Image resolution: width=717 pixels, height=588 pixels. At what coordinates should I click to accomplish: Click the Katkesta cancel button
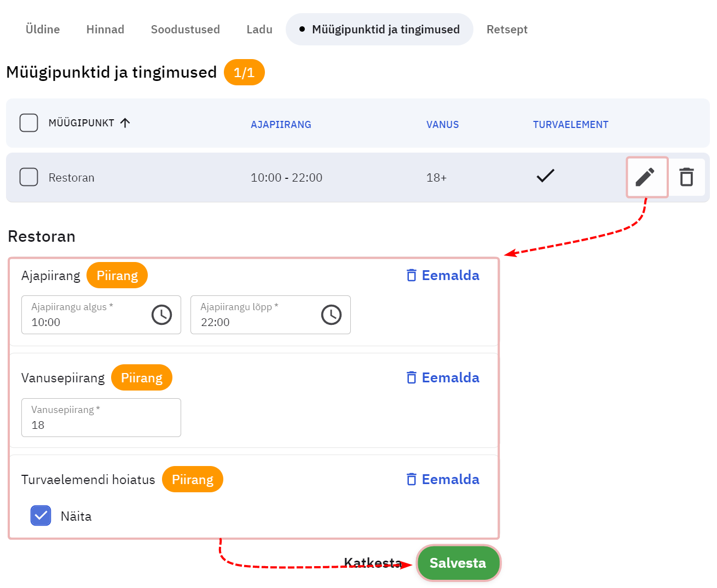(x=371, y=563)
